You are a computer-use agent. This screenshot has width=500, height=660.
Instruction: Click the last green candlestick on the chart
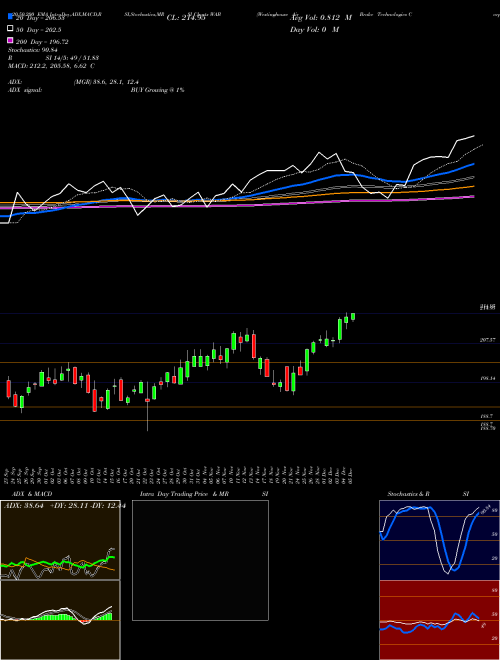353,317
